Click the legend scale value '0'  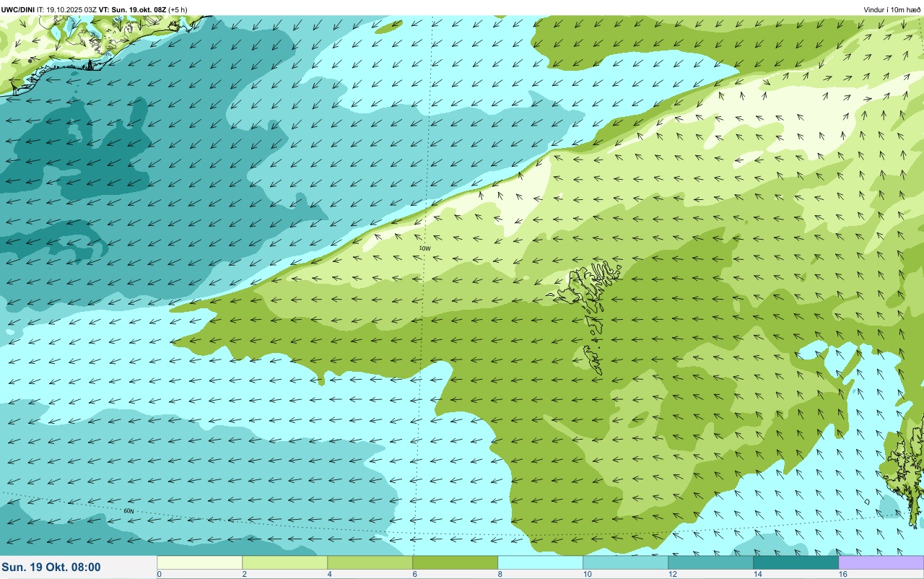tap(159, 574)
